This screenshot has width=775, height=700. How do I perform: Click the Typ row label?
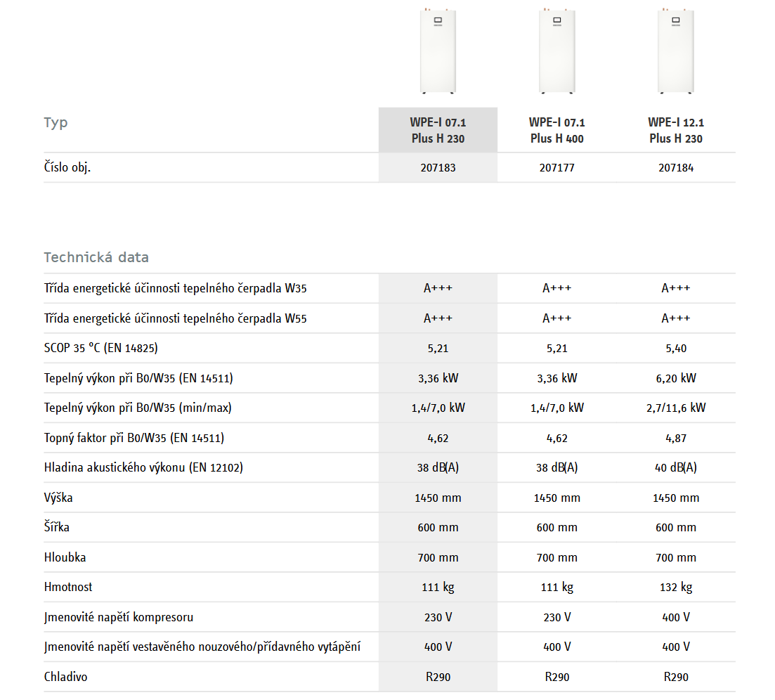point(56,122)
